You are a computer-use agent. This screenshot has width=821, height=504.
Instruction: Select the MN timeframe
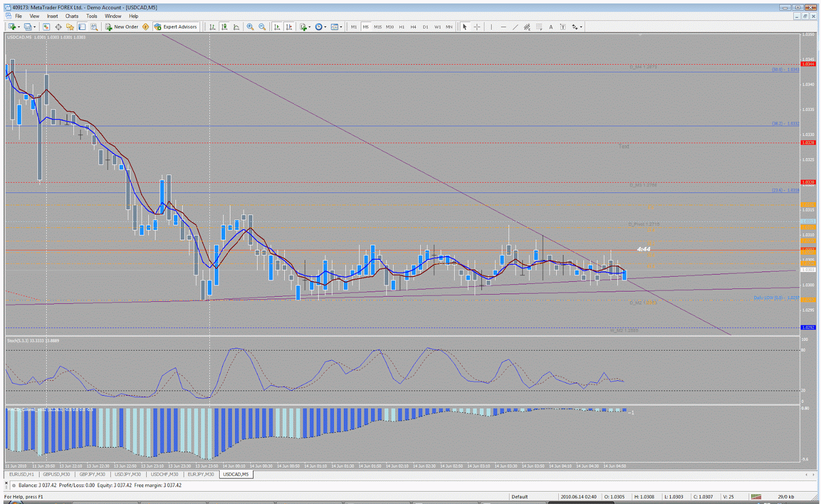click(x=449, y=27)
